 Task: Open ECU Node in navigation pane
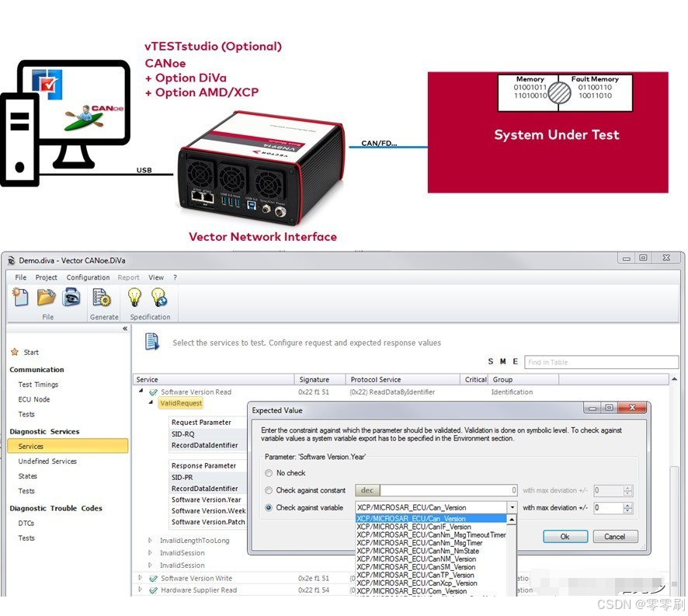pyautogui.click(x=34, y=399)
